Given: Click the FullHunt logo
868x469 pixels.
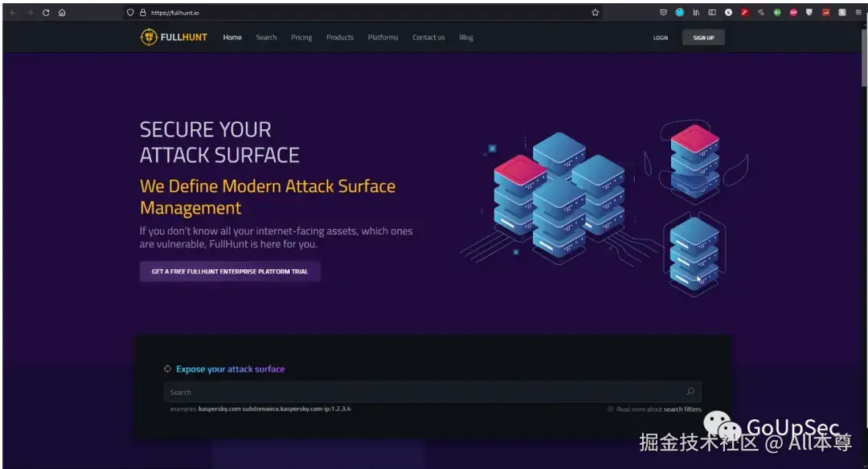Looking at the screenshot, I should 174,37.
